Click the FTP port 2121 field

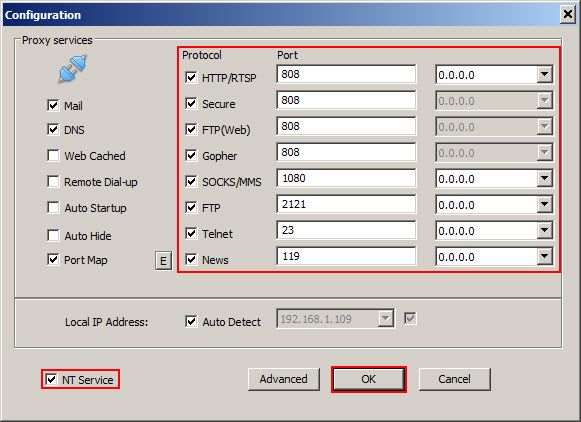[x=346, y=204]
